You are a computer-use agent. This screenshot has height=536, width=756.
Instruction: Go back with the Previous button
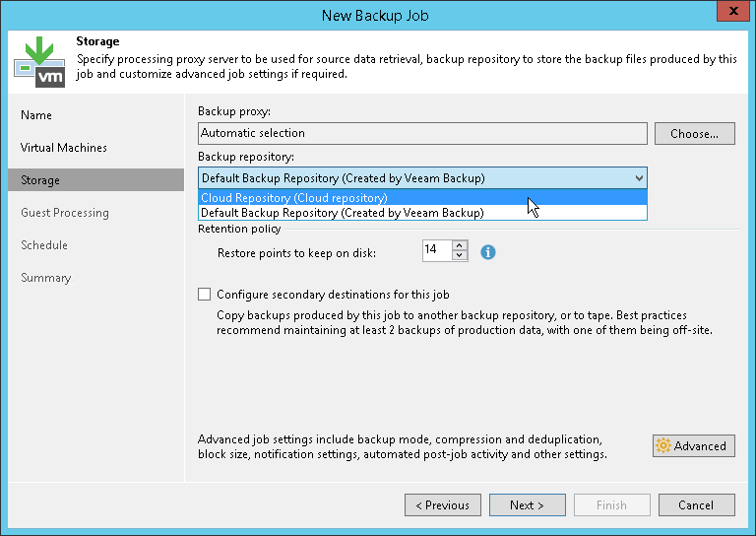click(x=442, y=505)
